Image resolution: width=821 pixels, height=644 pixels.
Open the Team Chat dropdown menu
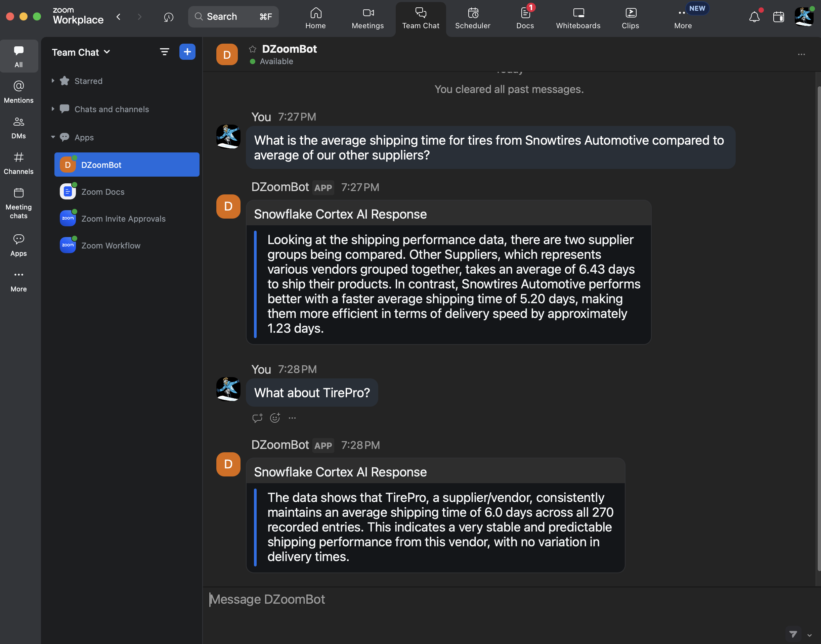pos(81,52)
